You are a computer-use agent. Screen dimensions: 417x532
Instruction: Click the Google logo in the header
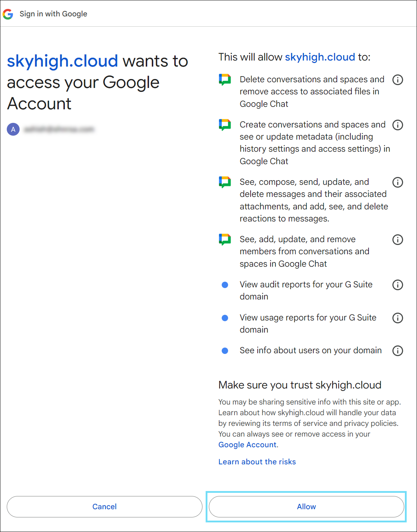(x=8, y=14)
